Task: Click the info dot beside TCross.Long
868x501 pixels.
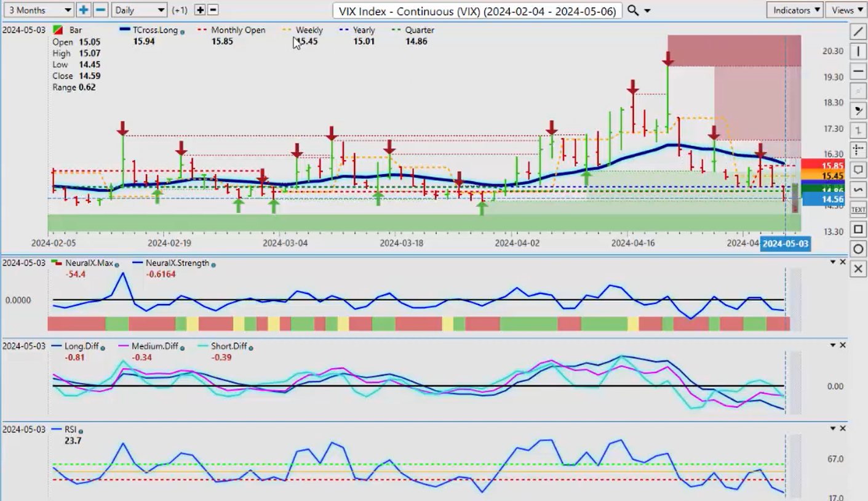Action: [183, 31]
